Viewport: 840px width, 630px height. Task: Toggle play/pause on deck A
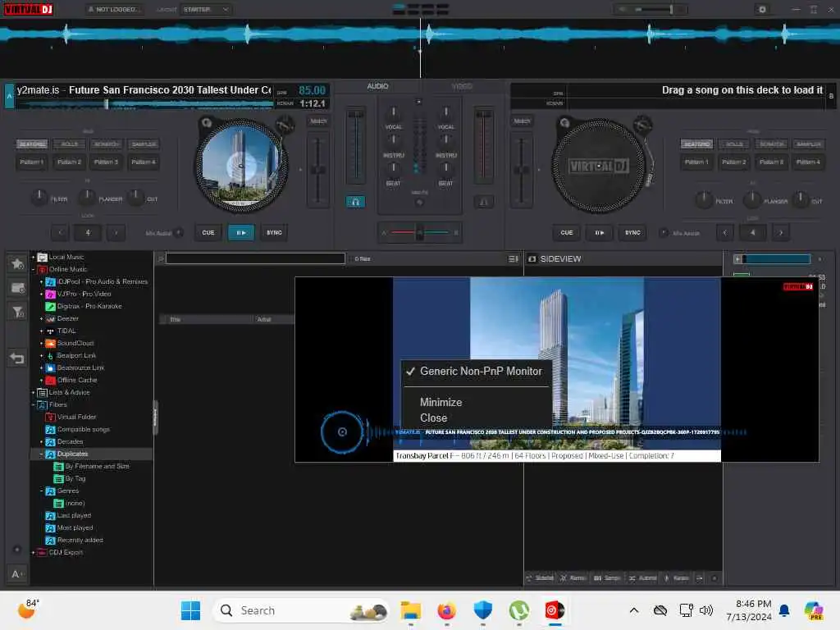[x=241, y=232]
